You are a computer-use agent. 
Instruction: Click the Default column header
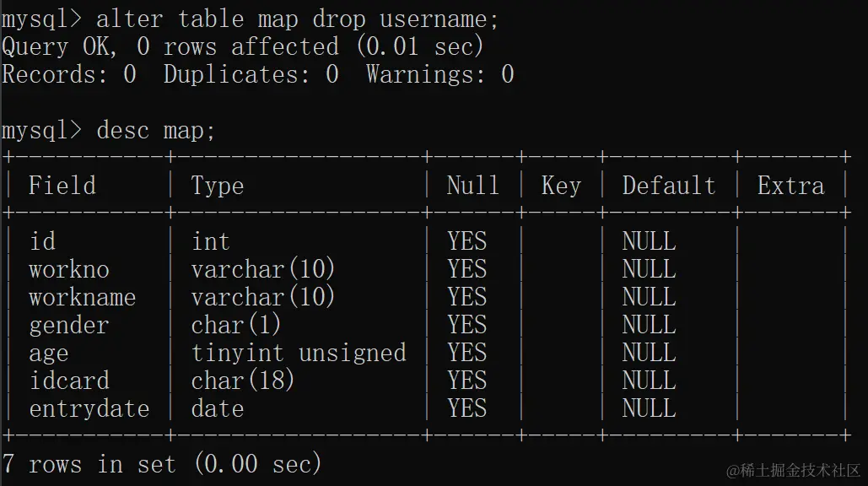669,185
